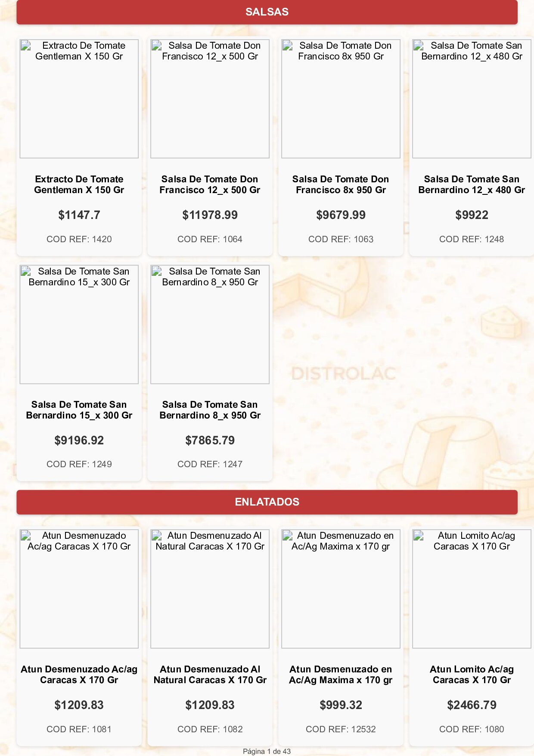Click the Página 1 de 43 footer
Screen dimensions: 534x756
(x=267, y=751)
